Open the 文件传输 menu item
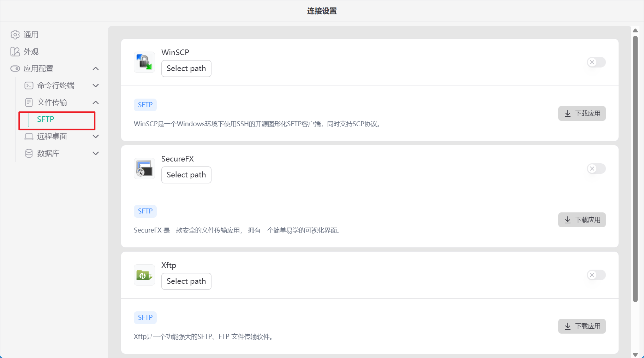The image size is (644, 358). pos(52,102)
